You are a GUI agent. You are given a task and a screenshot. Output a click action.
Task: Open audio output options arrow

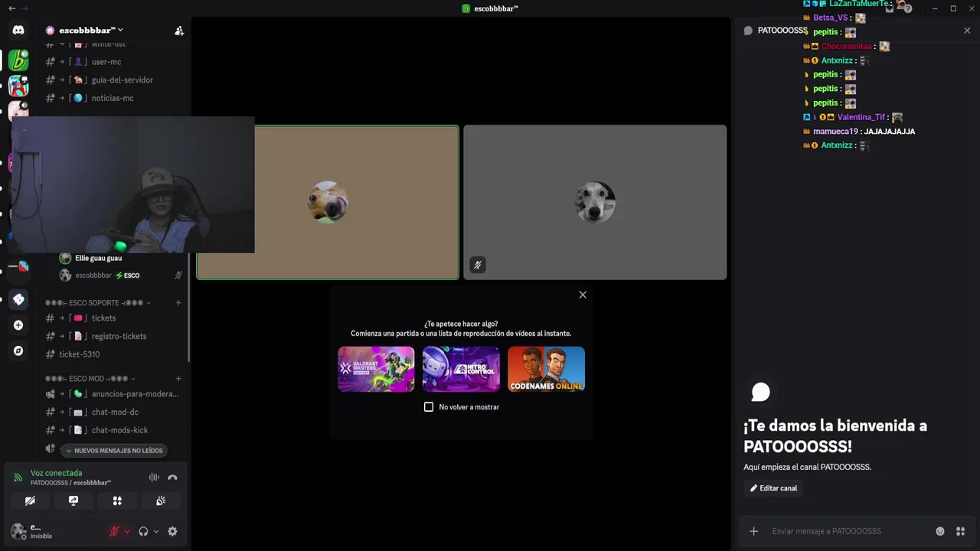click(156, 531)
